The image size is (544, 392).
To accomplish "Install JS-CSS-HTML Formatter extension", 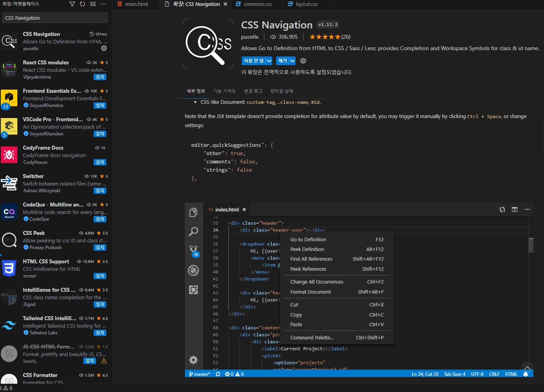I will click(90, 361).
